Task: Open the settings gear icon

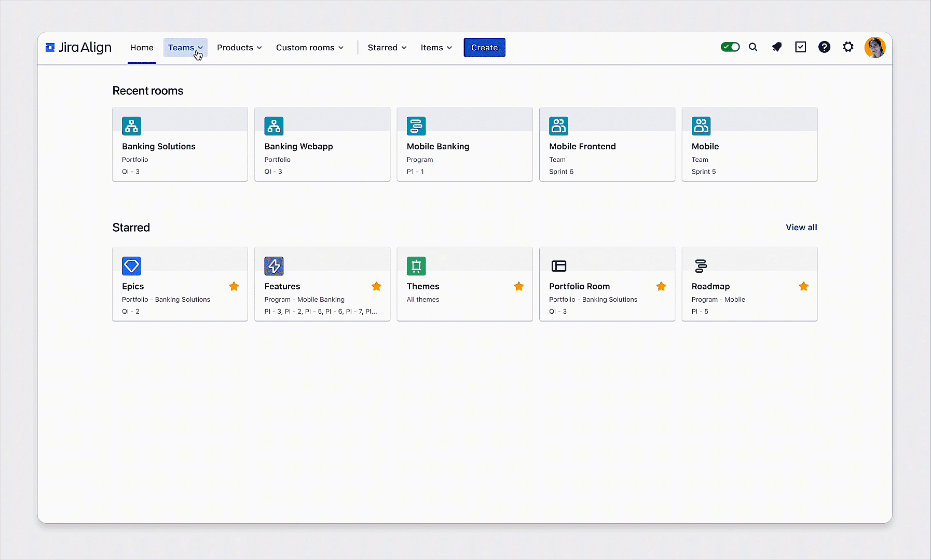Action: [x=848, y=47]
